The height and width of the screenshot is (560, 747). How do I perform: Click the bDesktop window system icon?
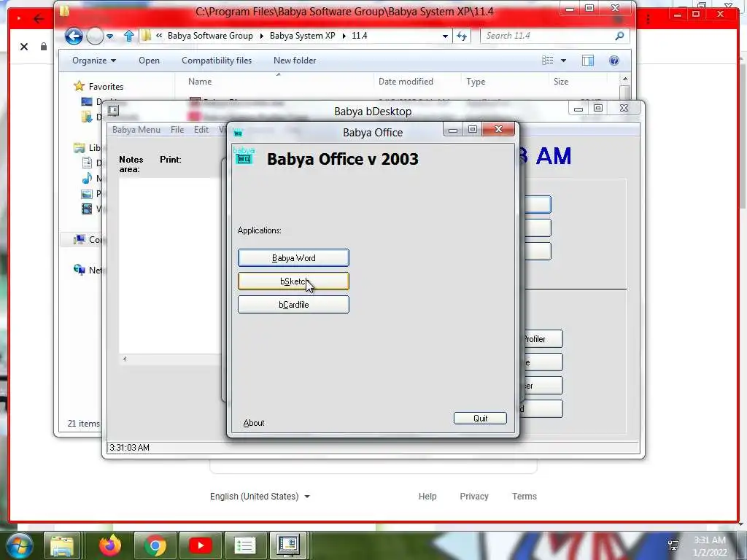pyautogui.click(x=113, y=111)
